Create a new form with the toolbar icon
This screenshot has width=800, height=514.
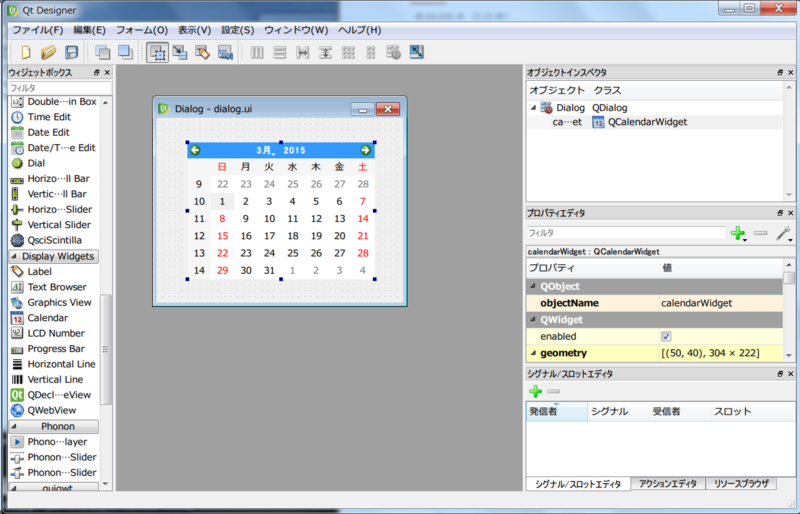tap(26, 52)
